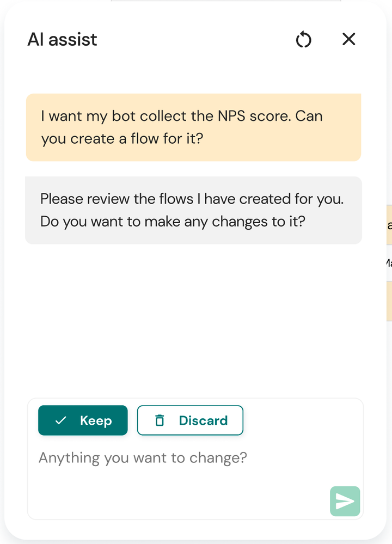Click 'I want my bot collect' text line
This screenshot has width=392, height=544.
pos(182,116)
